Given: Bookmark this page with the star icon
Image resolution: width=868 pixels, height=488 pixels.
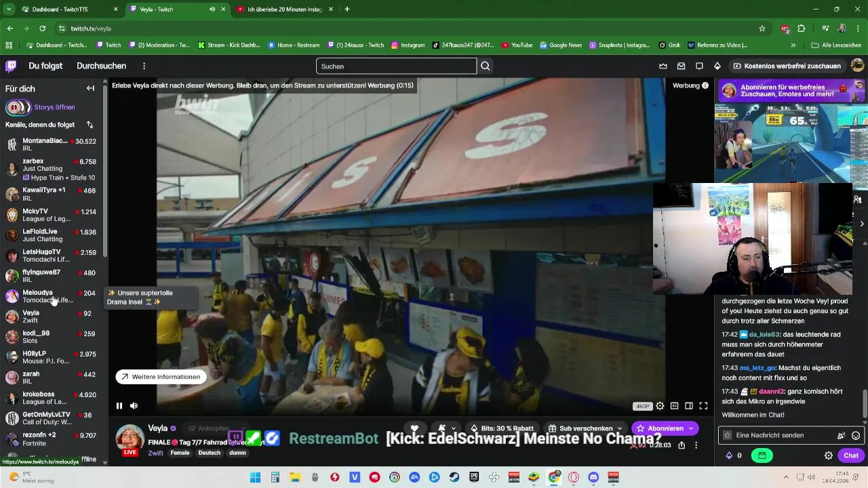Looking at the screenshot, I should [762, 28].
